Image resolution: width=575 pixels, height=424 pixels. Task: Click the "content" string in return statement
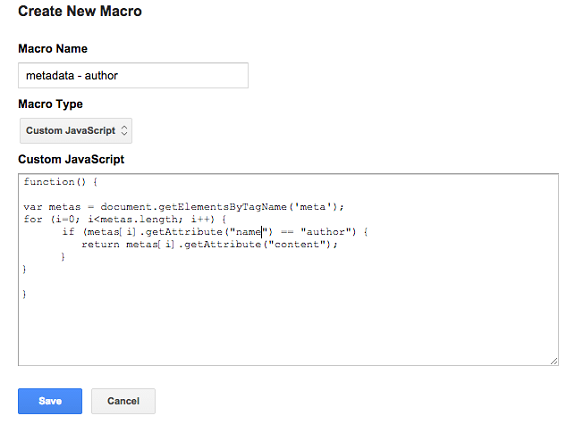point(297,244)
